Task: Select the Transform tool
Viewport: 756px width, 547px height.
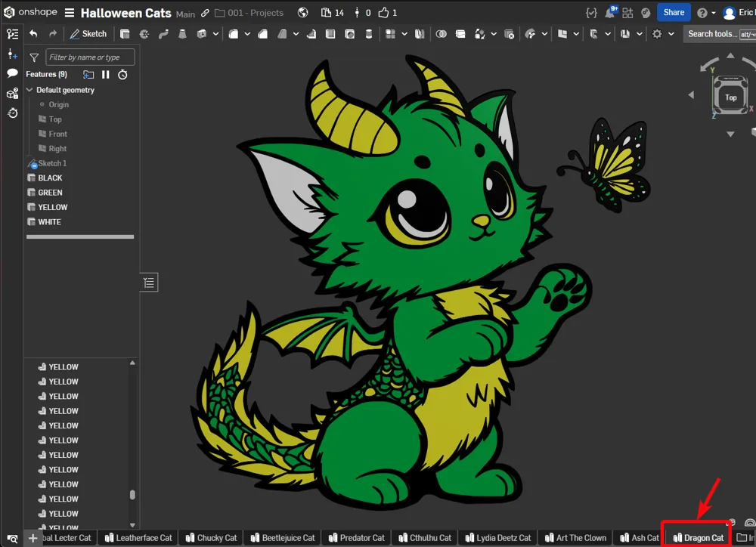Action: [480, 34]
